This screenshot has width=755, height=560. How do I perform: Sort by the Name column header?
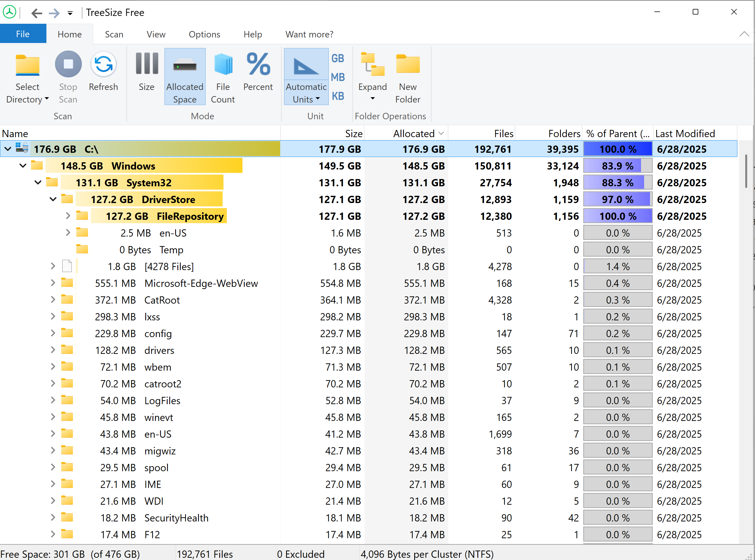click(x=140, y=133)
